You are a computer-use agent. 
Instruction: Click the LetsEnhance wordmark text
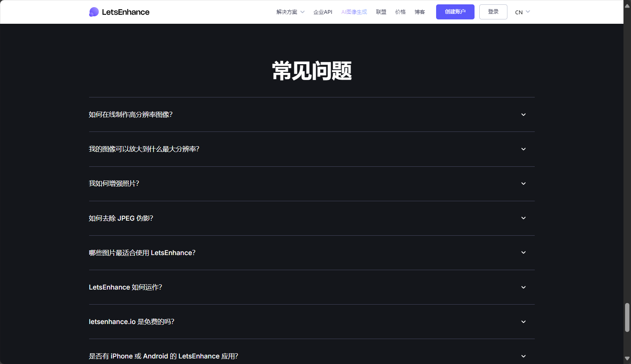pyautogui.click(x=126, y=12)
